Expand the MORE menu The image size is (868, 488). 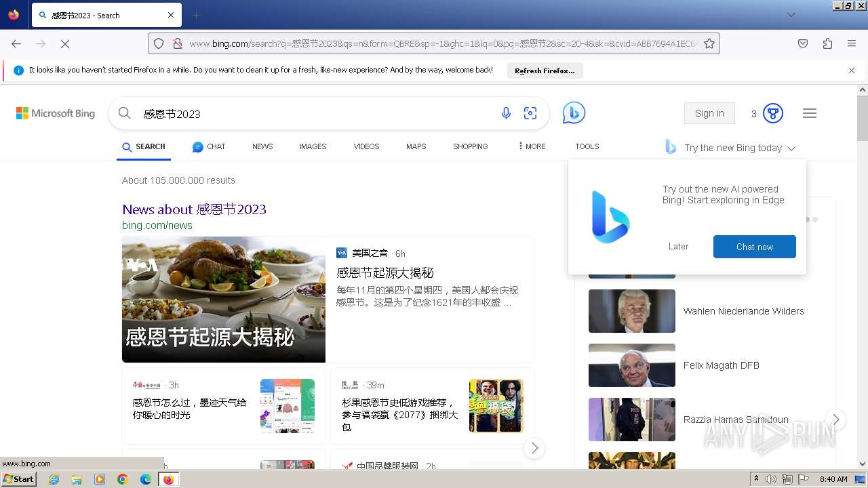(532, 146)
